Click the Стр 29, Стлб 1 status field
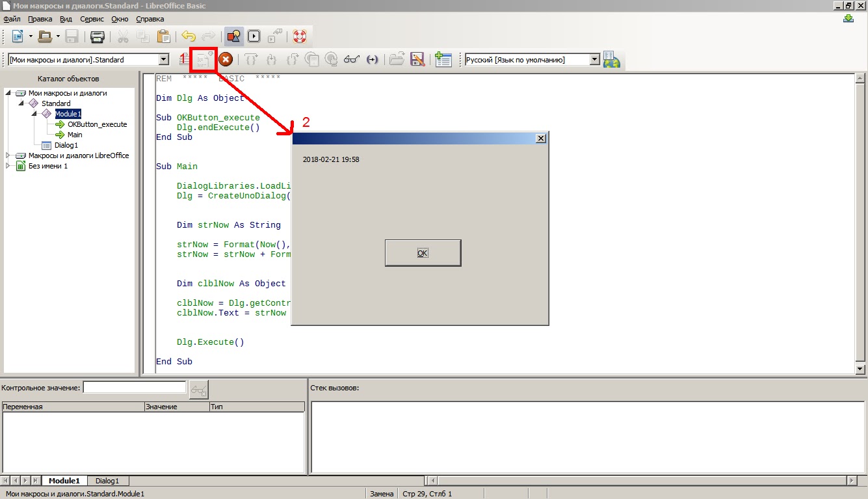 (427, 494)
